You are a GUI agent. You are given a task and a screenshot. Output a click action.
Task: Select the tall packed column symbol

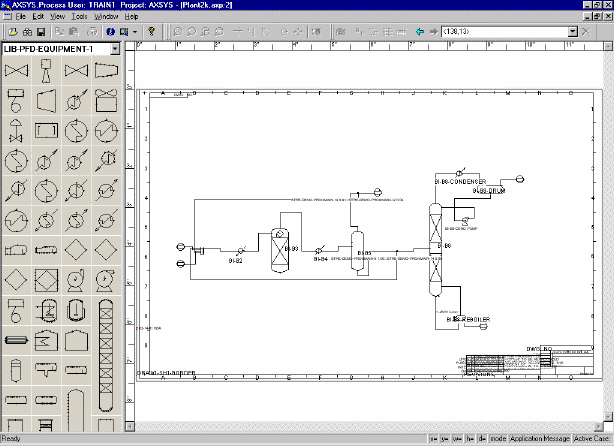106,356
